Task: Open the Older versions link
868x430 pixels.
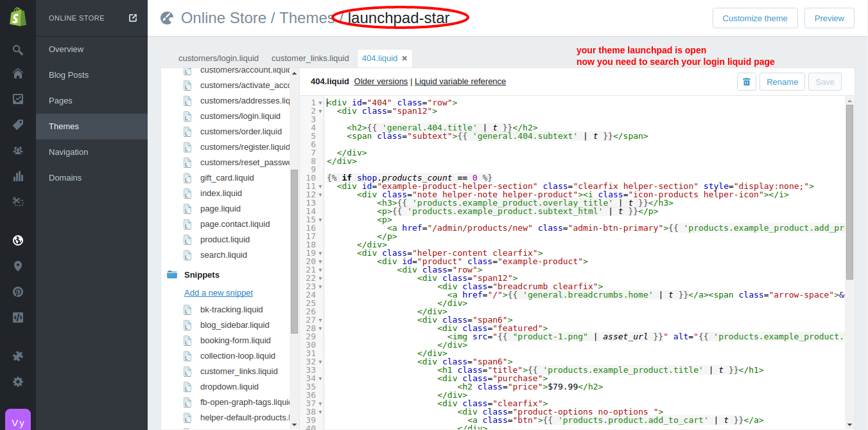Action: [381, 82]
